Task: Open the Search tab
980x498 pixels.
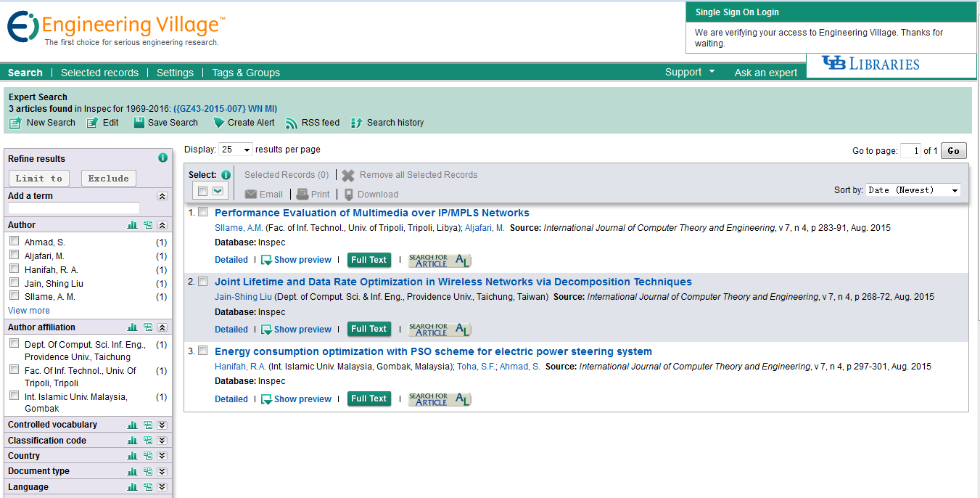Action: [25, 73]
